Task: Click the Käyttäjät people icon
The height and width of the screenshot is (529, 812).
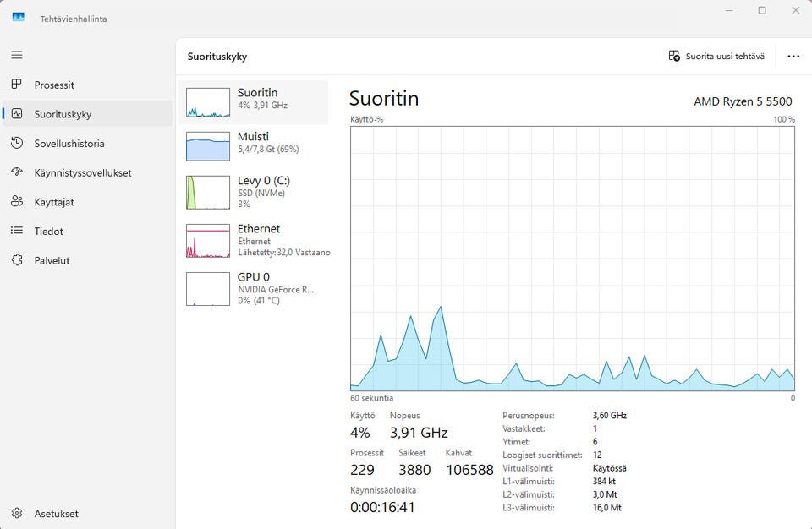Action: click(17, 201)
